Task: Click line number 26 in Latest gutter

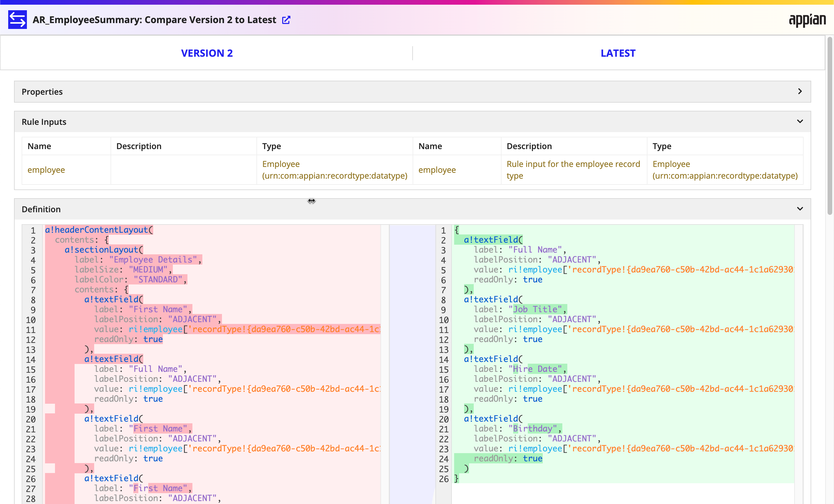Action: tap(443, 479)
